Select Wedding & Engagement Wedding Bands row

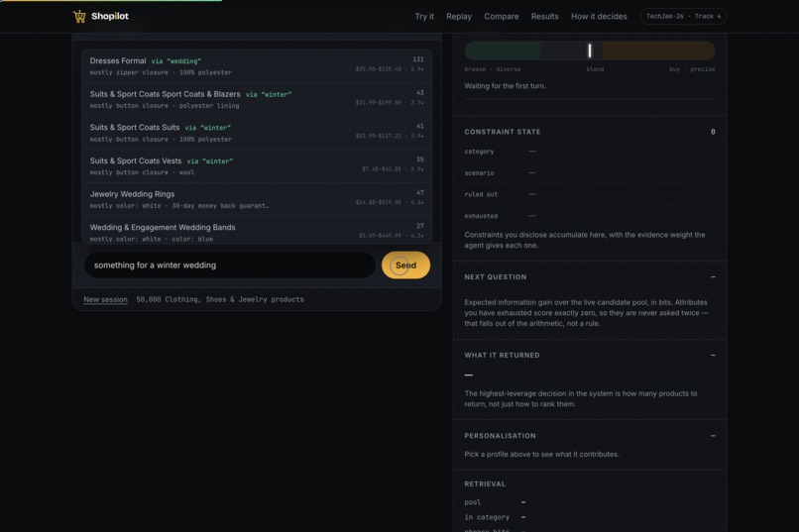click(257, 231)
